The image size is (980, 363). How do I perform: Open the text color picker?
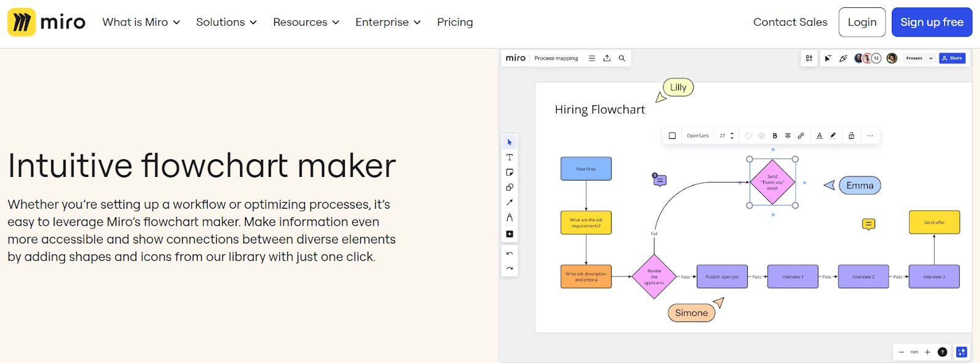coord(820,136)
